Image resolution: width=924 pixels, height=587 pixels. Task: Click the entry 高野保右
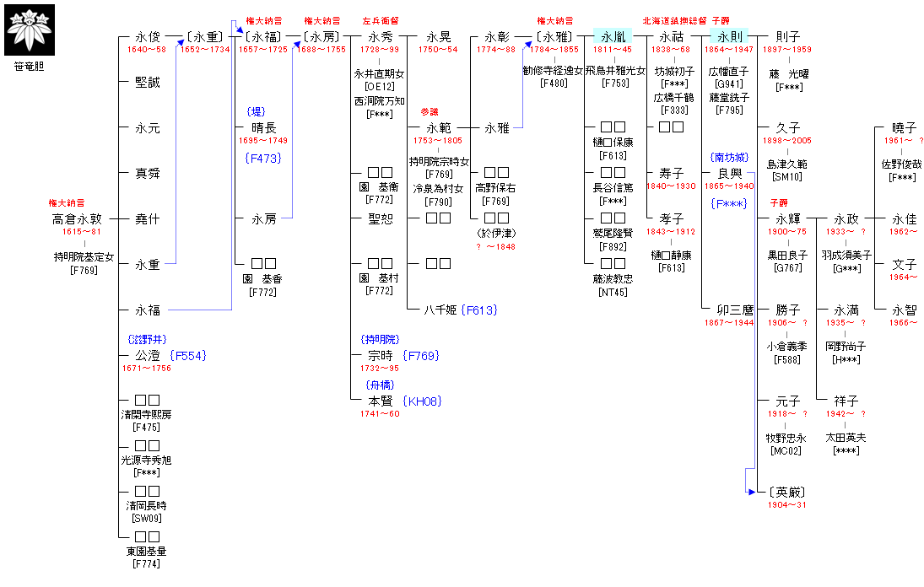[x=495, y=188]
